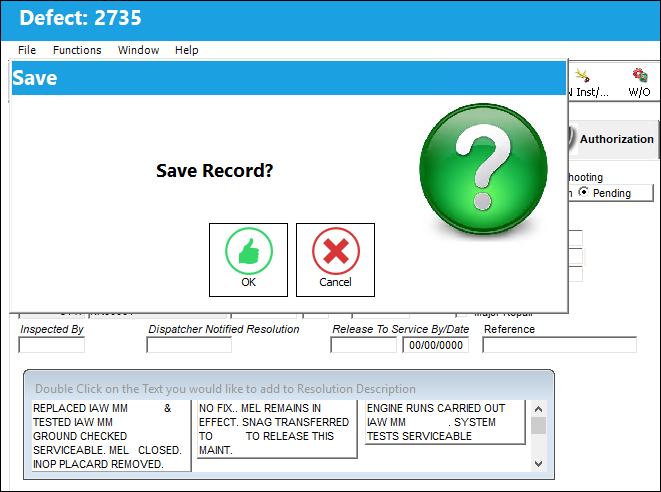Click the 00/00/0000 release date field

pyautogui.click(x=435, y=345)
